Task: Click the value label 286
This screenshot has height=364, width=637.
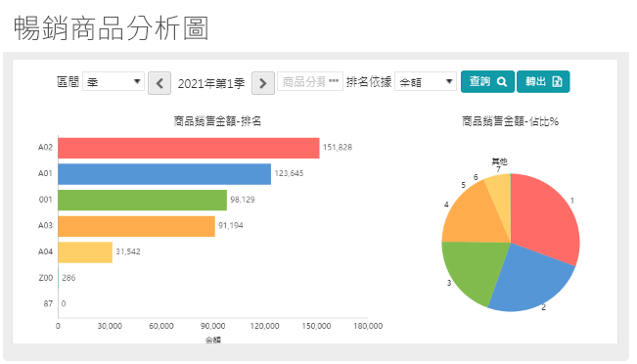Action: click(68, 278)
